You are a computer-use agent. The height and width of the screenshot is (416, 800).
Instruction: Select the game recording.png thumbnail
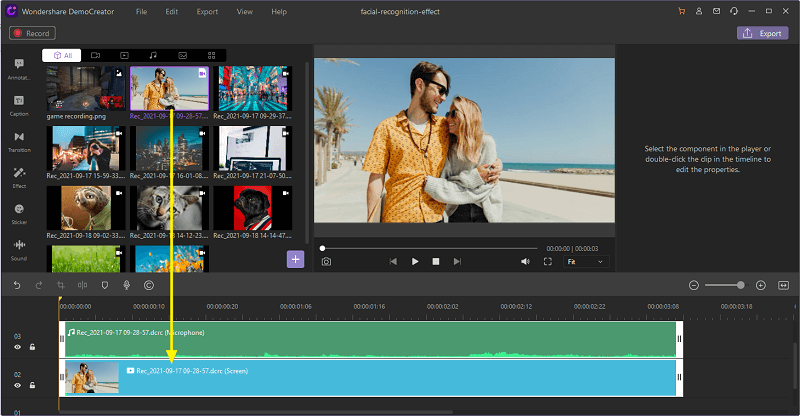86,89
